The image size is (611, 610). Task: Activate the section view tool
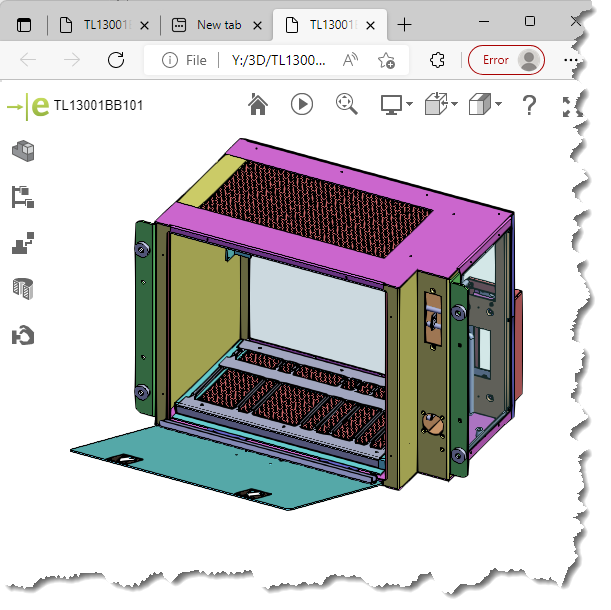[22, 288]
